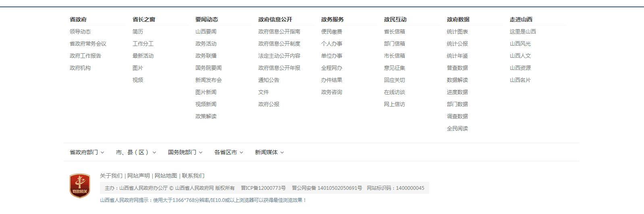Open the 个人办事 link

coord(332,44)
